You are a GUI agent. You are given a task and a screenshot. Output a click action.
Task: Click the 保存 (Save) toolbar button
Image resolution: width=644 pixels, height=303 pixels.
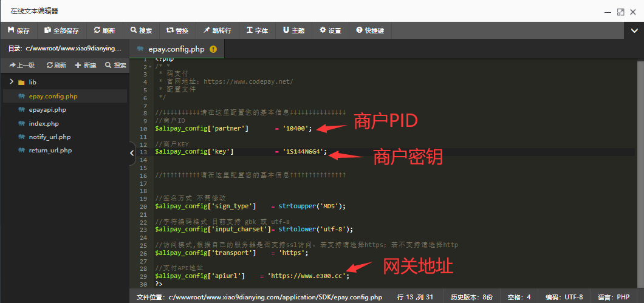click(x=19, y=30)
